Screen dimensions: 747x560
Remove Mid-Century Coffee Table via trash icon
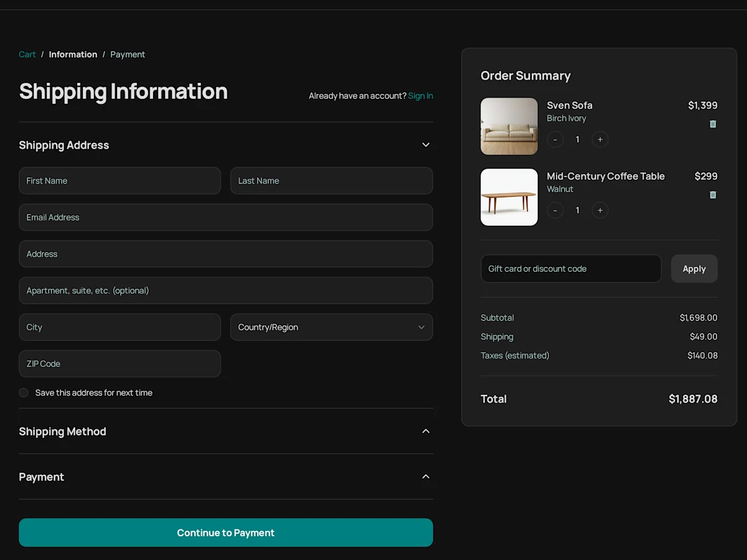pyautogui.click(x=713, y=195)
